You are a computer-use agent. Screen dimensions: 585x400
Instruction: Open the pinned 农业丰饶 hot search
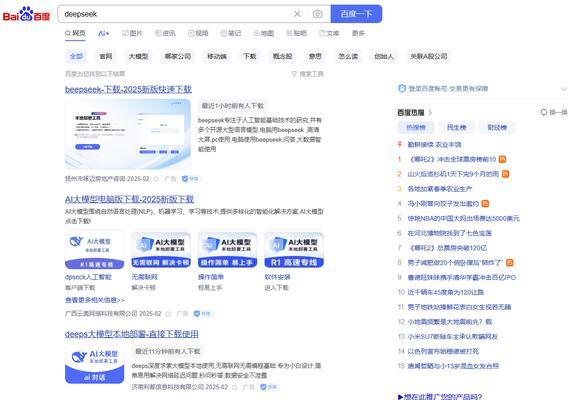[x=434, y=144]
